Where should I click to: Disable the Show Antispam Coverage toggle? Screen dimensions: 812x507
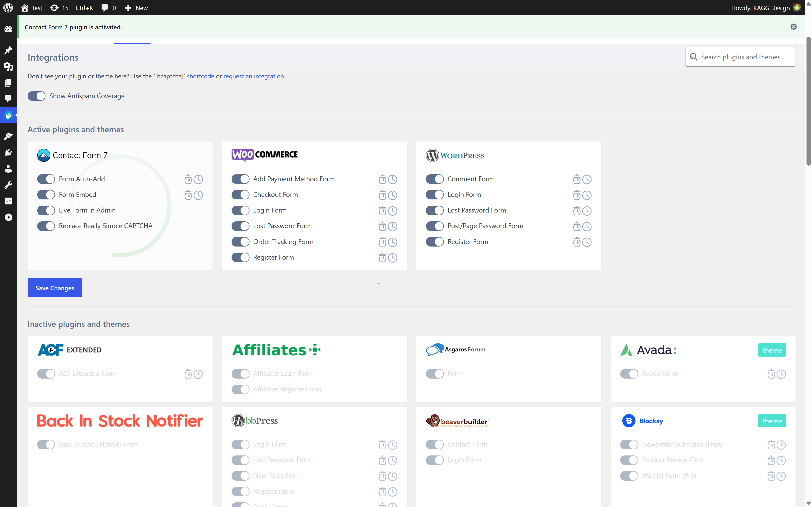tap(37, 96)
